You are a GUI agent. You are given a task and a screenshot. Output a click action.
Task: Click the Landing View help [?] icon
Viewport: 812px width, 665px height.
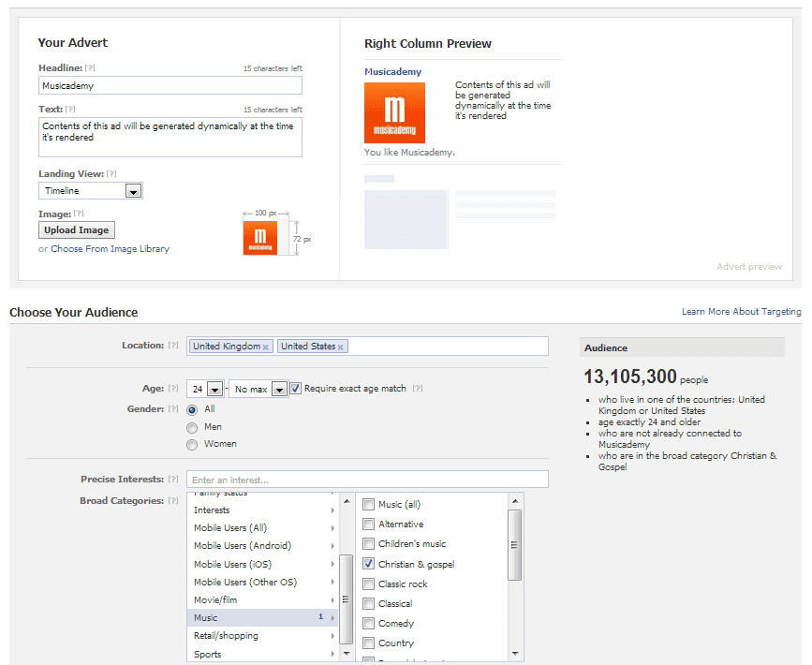pyautogui.click(x=111, y=174)
